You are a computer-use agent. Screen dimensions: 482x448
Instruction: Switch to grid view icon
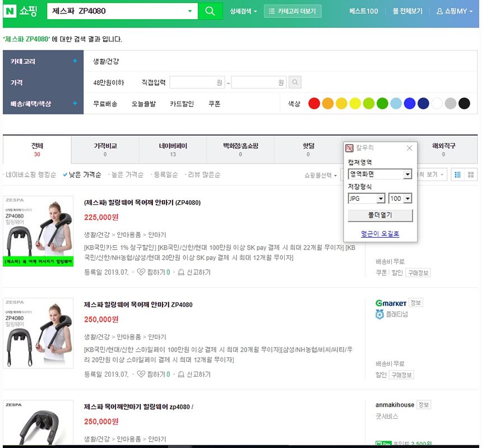tap(471, 174)
